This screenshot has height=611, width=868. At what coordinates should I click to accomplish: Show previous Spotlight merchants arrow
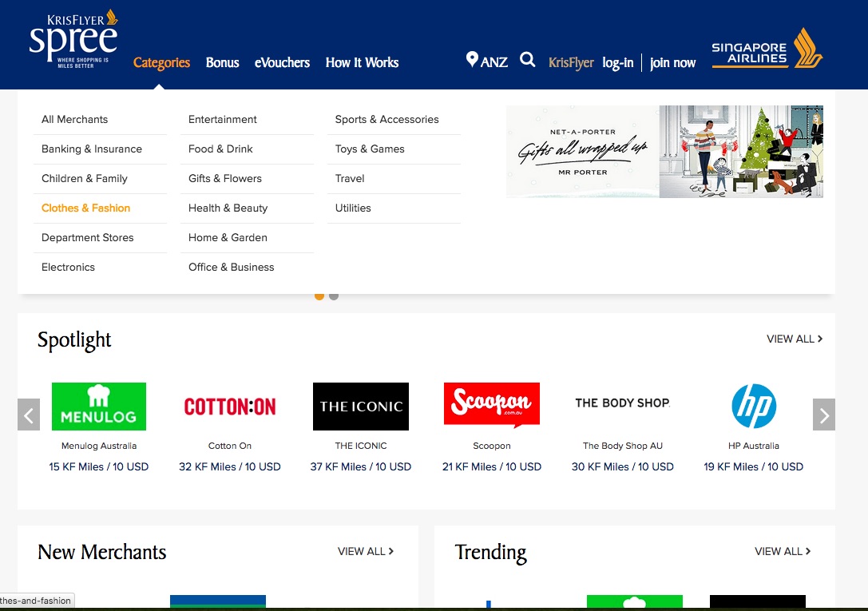[29, 415]
